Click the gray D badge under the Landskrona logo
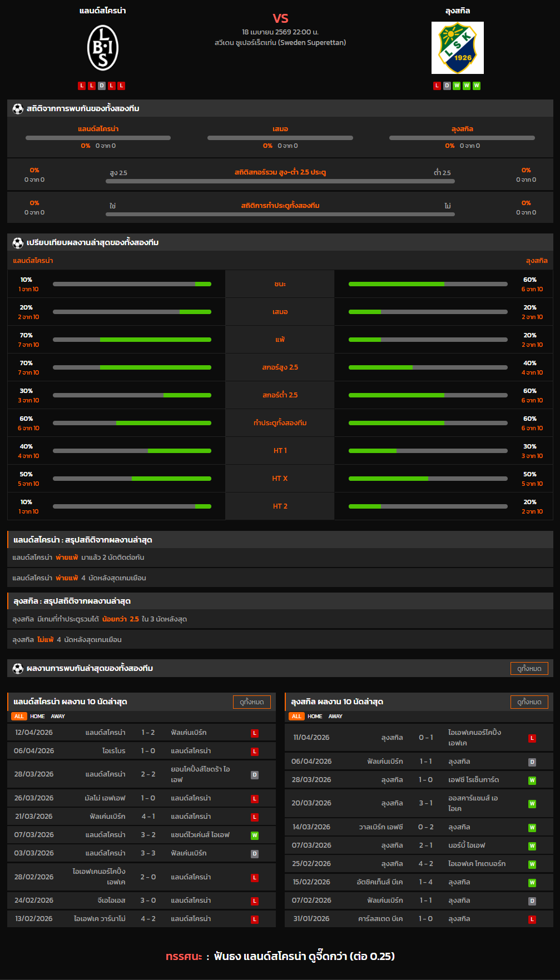560x980 pixels. 101,86
